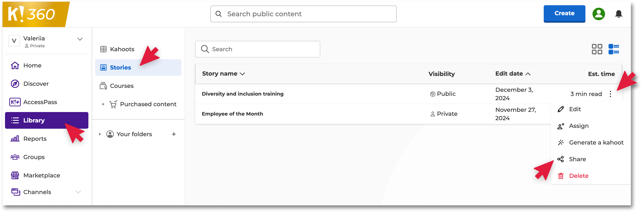Open the Diversity and inclusion training story
The image size is (644, 212).
pos(242,94)
